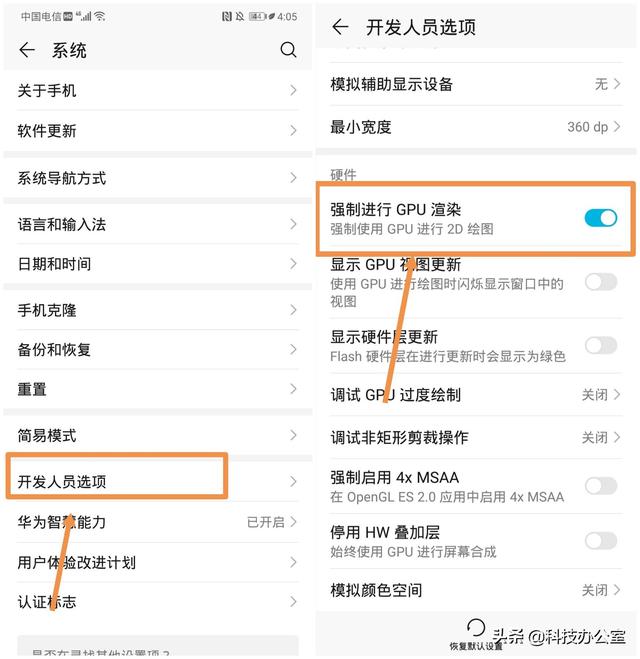This screenshot has width=640, height=659.
Task: Enable 显示硬件层更新 switch
Action: 600,345
